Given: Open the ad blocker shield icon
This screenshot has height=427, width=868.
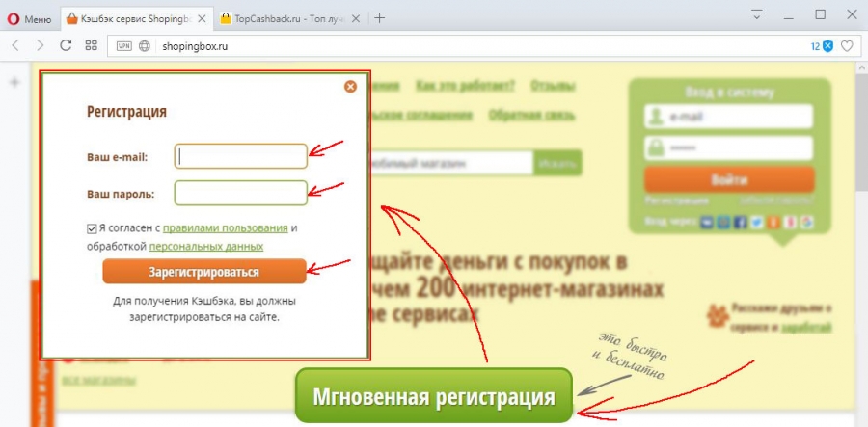Looking at the screenshot, I should [828, 46].
